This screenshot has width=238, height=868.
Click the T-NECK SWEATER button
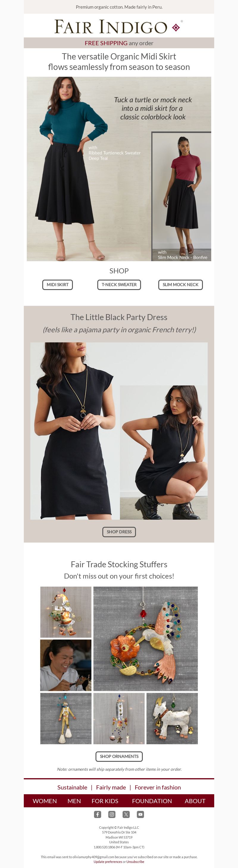tap(119, 285)
